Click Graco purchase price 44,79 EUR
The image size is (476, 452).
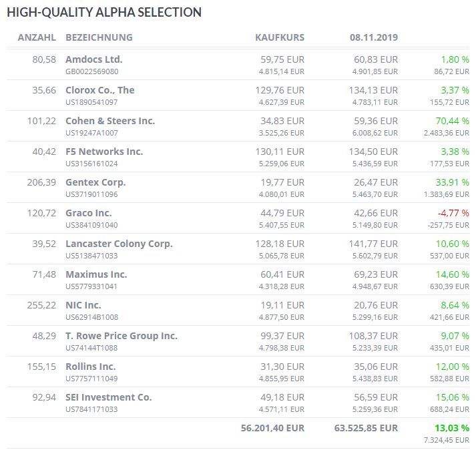pos(282,213)
